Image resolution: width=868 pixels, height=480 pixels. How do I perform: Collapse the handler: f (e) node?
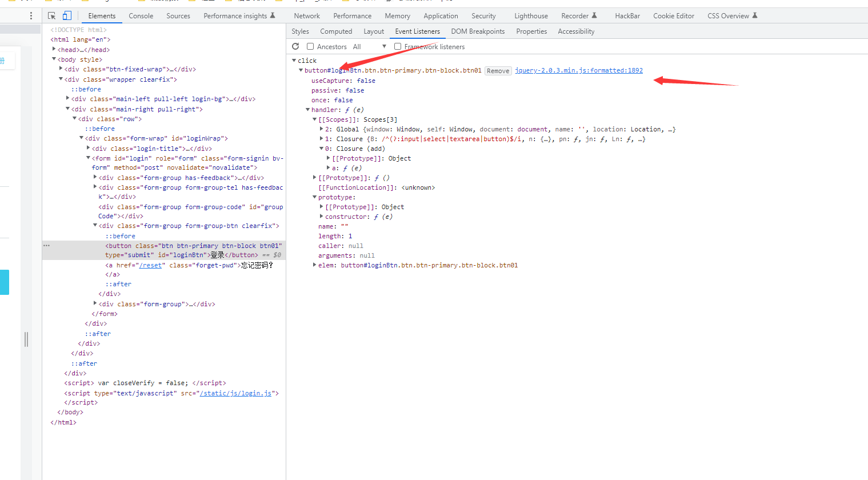pos(308,110)
